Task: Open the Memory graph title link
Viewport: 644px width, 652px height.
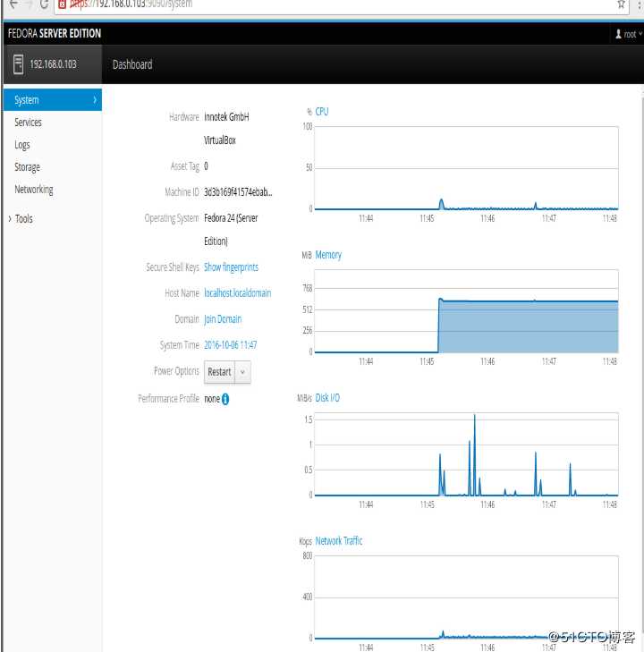Action: point(328,255)
